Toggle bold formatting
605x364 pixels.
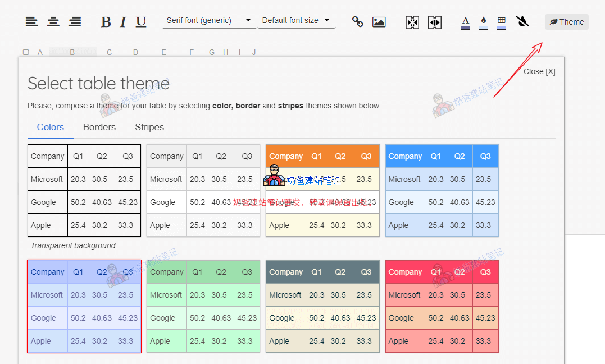106,22
